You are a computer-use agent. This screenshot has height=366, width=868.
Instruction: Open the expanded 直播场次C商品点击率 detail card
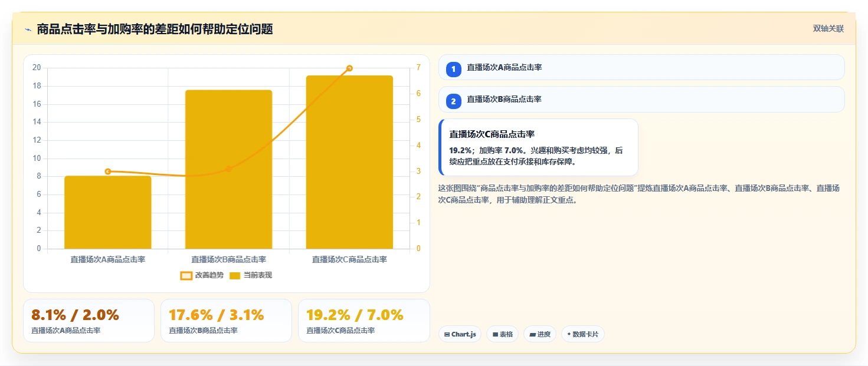538,147
